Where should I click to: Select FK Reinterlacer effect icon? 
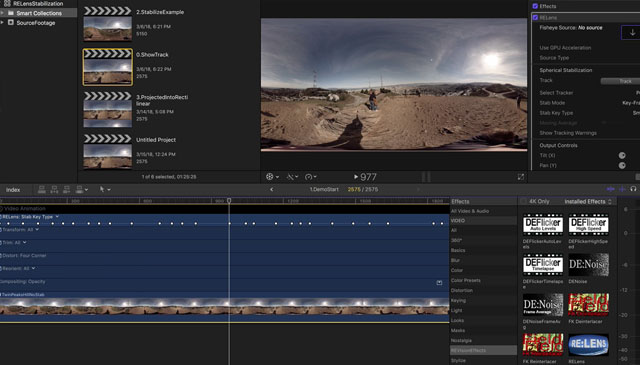tap(543, 345)
